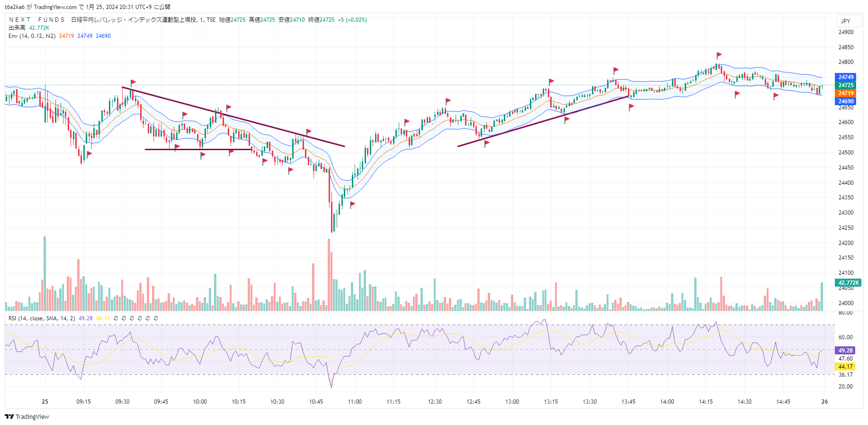Select the flag beside the lowest candle before 11:00
This screenshot has height=425, width=868.
pyautogui.click(x=352, y=204)
